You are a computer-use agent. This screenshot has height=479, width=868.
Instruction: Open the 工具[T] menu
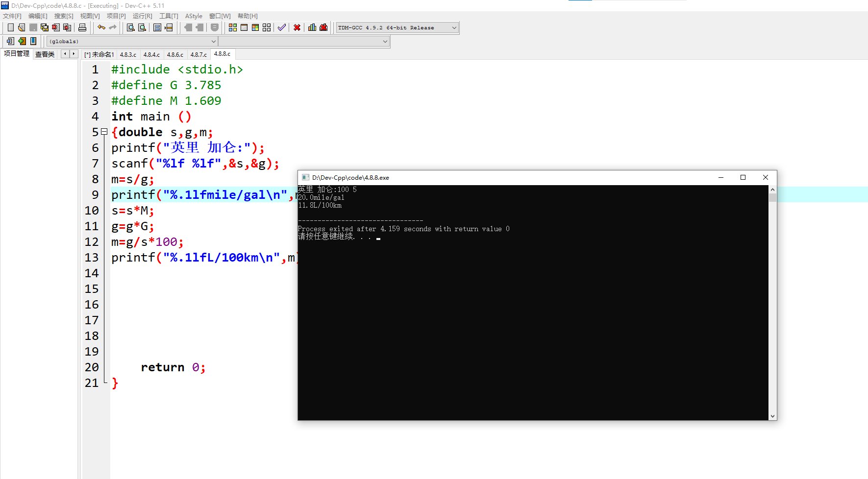[169, 16]
